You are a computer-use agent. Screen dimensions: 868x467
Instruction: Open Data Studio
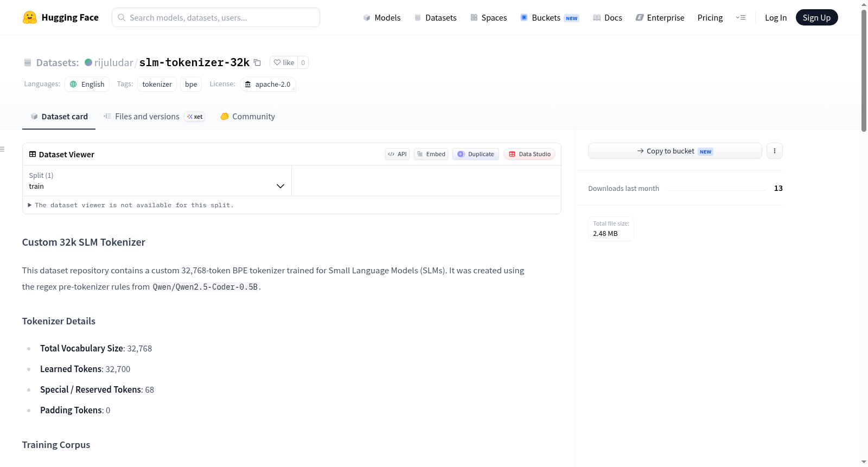click(529, 154)
